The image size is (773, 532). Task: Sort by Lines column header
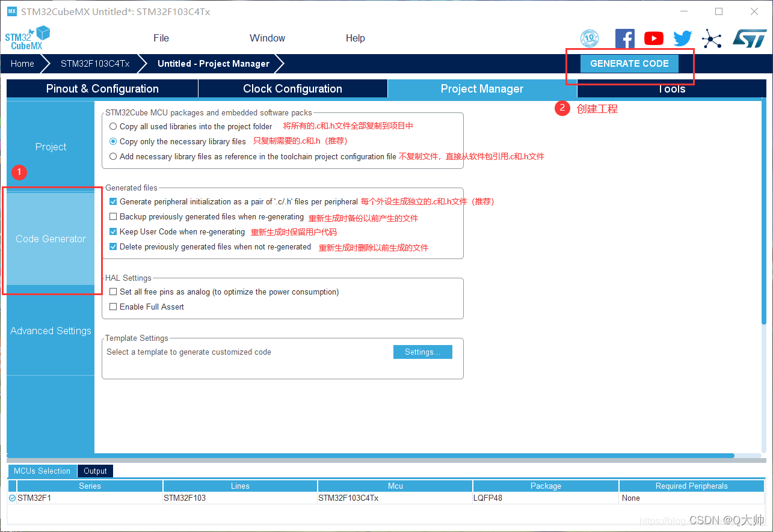pos(240,486)
